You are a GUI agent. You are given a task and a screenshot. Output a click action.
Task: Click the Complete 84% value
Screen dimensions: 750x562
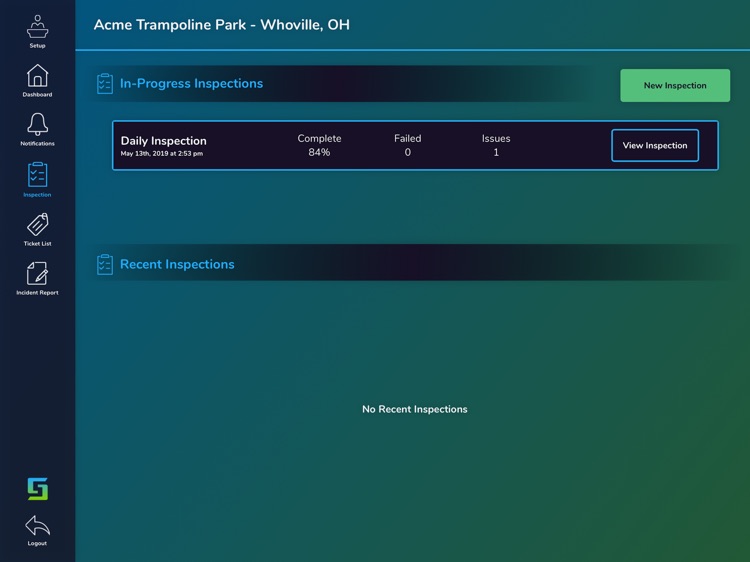319,152
